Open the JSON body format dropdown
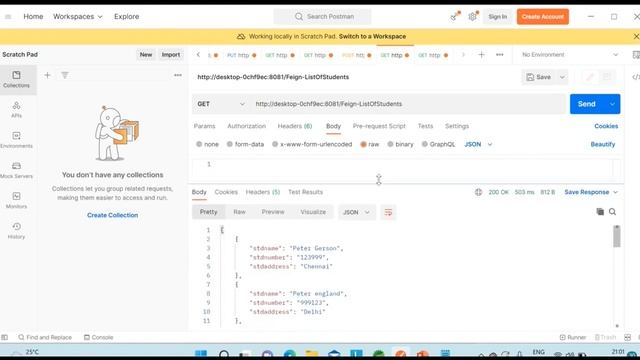 click(x=478, y=144)
